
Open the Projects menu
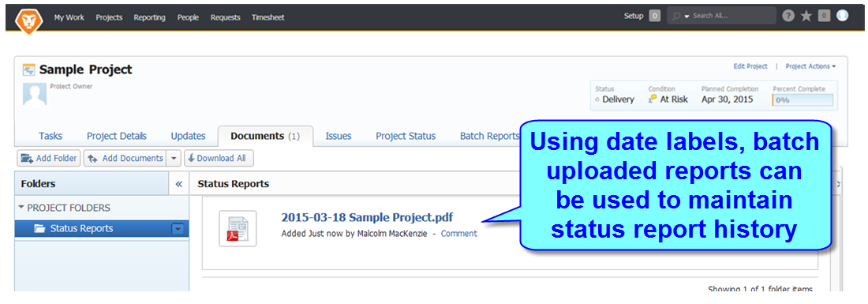pyautogui.click(x=109, y=17)
